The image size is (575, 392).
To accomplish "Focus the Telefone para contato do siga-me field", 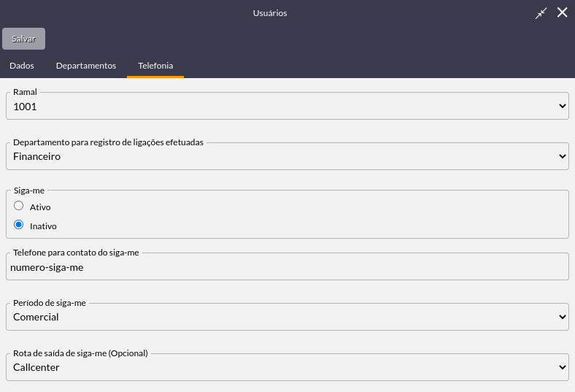I will tap(287, 268).
